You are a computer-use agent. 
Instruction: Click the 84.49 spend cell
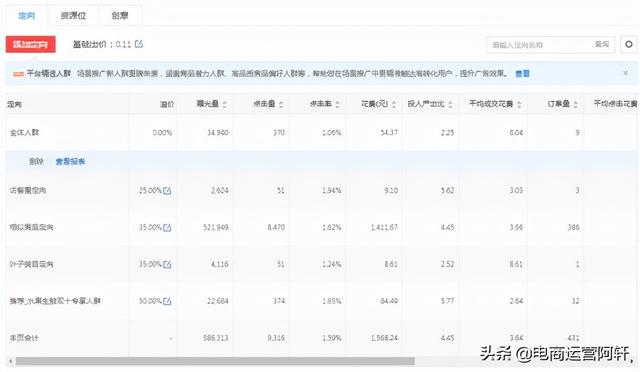389,301
